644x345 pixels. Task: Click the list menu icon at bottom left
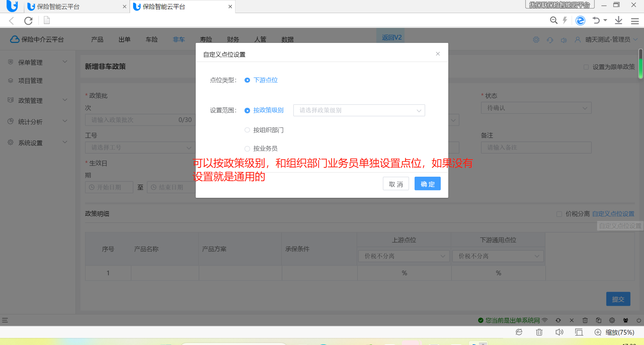pos(5,320)
